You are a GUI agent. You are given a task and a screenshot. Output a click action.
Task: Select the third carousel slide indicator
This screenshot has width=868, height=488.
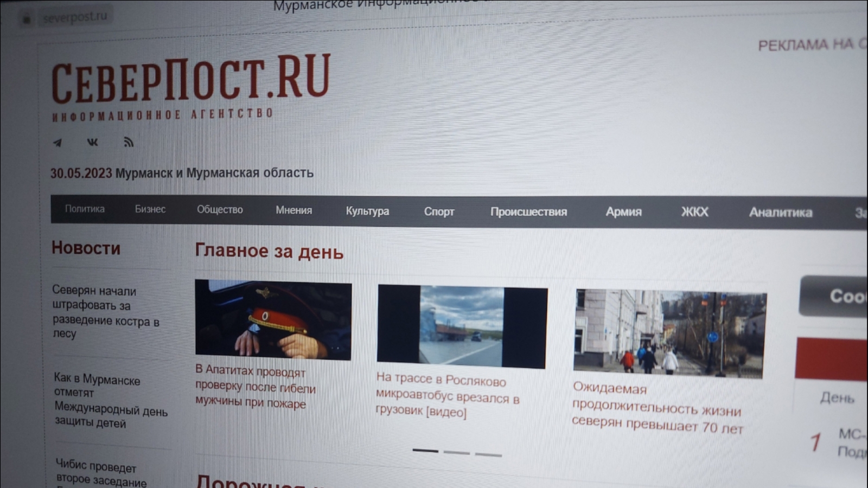click(488, 454)
